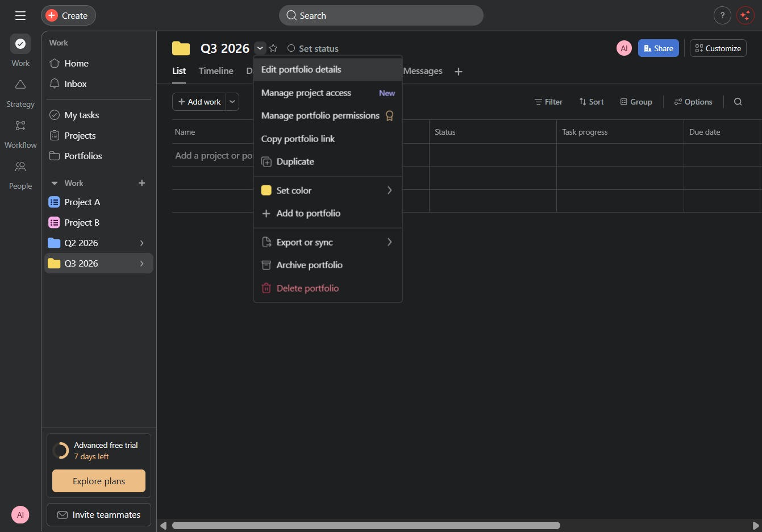Click the search magnifier in the toolbar
Image resolution: width=762 pixels, height=532 pixels.
pyautogui.click(x=738, y=102)
